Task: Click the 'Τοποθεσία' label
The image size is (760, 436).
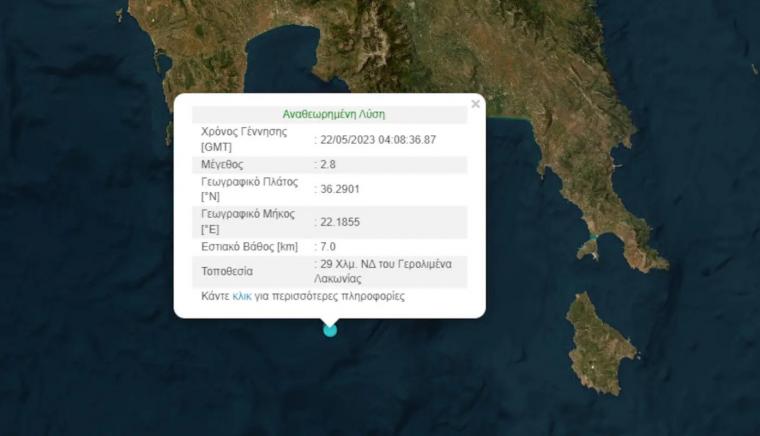Action: click(x=227, y=272)
